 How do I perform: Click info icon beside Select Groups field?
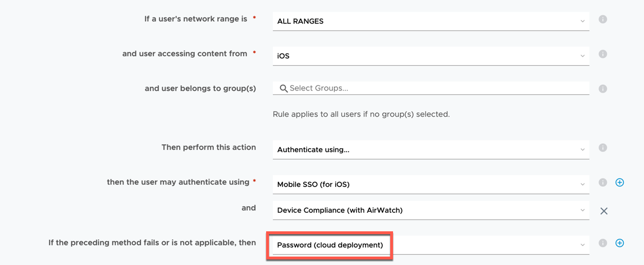602,89
